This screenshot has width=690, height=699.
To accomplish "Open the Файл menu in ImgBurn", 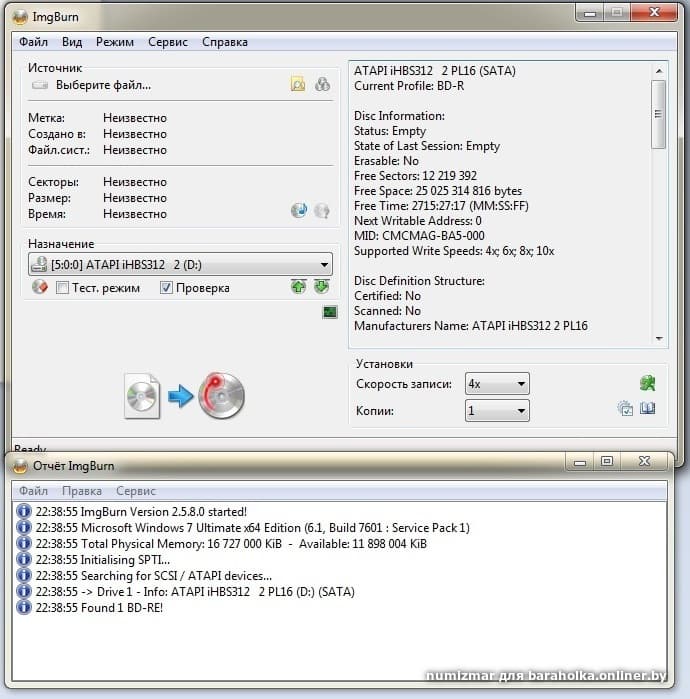I will pos(33,42).
